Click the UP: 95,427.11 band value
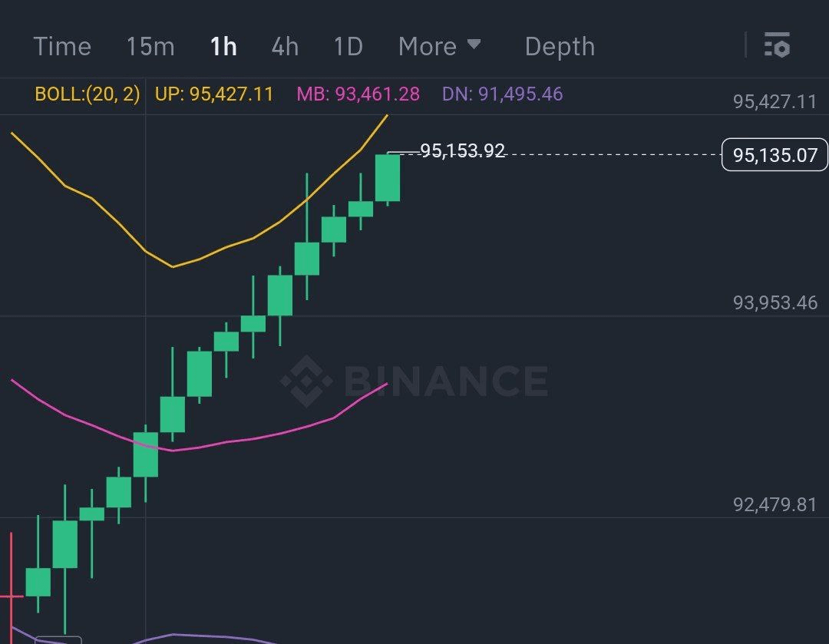The height and width of the screenshot is (644, 829). click(x=214, y=94)
